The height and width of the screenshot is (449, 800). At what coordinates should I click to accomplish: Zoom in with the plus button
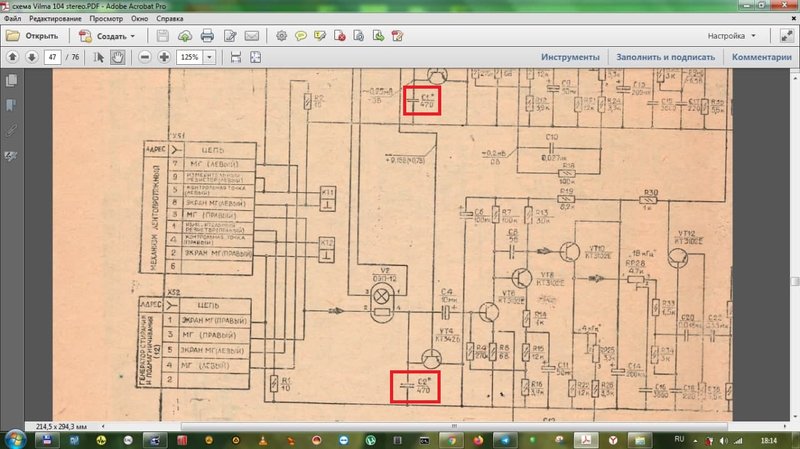click(164, 57)
